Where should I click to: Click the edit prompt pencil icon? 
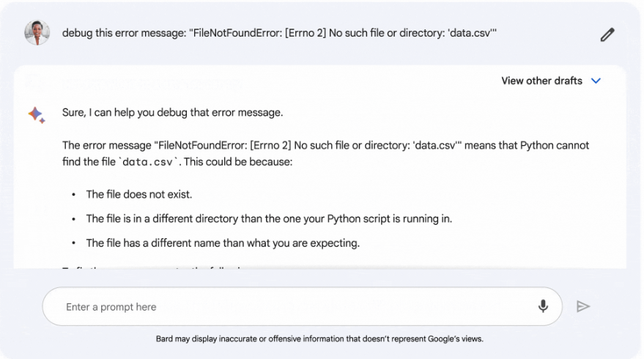point(607,34)
